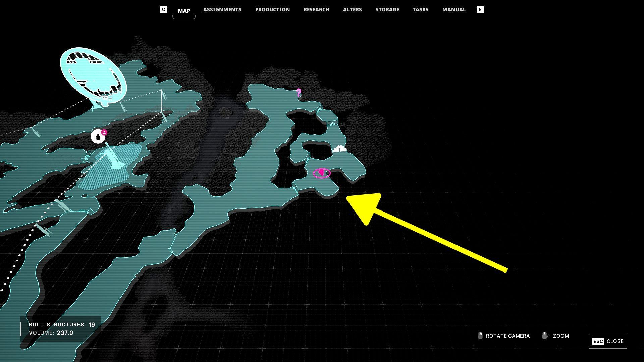Open the Manual tab

[x=454, y=10]
